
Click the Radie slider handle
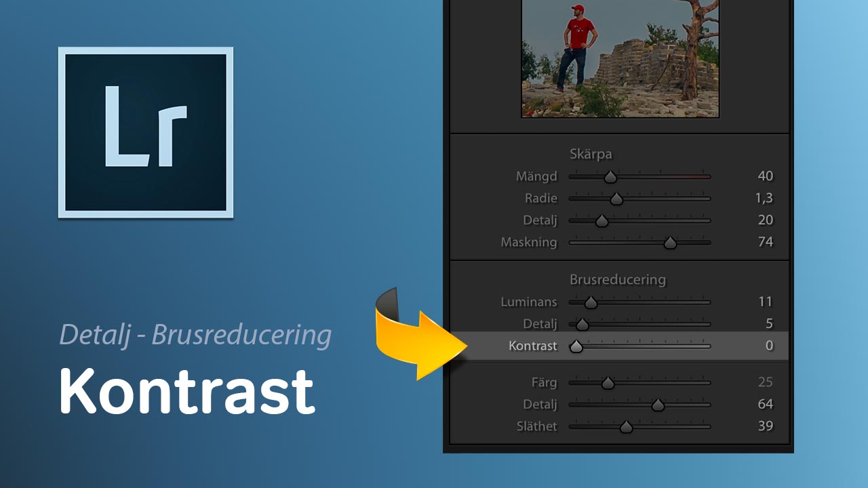(616, 199)
